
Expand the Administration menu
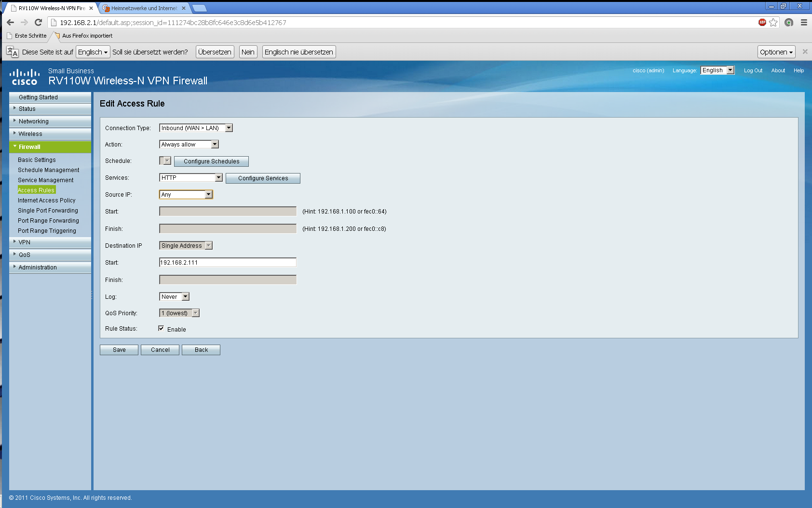(50, 267)
